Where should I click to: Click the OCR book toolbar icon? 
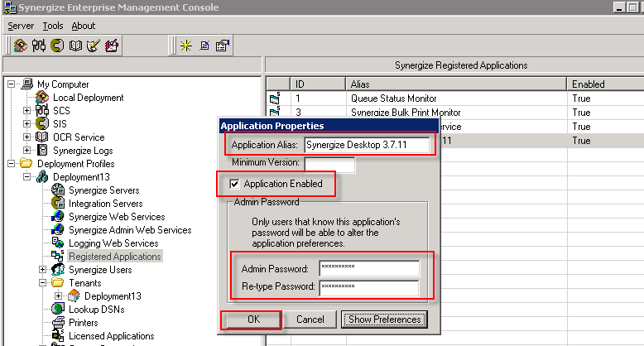coord(75,46)
